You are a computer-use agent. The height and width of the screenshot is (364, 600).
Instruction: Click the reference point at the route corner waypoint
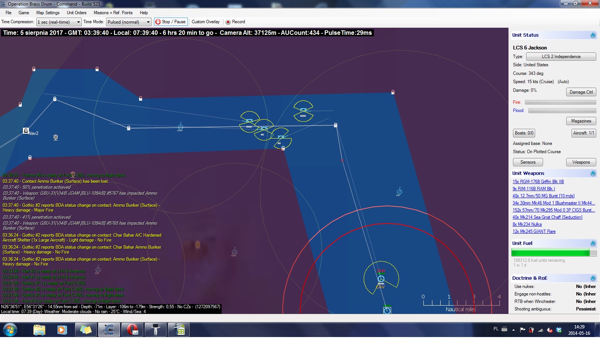(336, 125)
